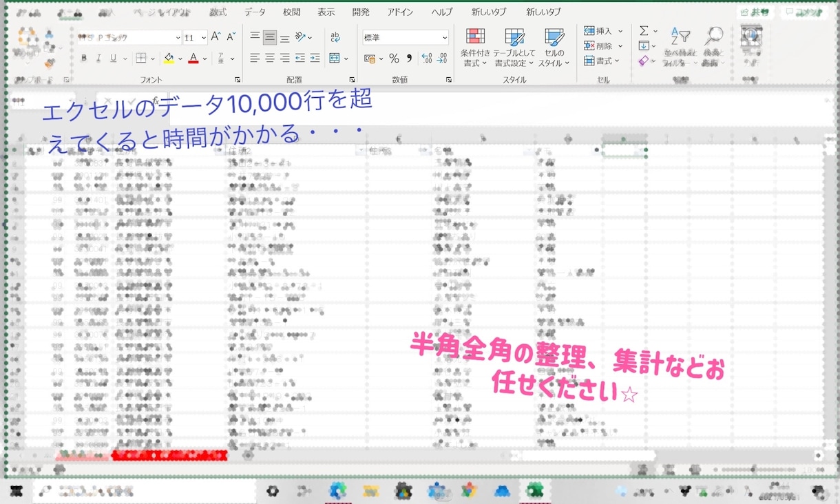Switch to 表示 tab

(x=326, y=12)
